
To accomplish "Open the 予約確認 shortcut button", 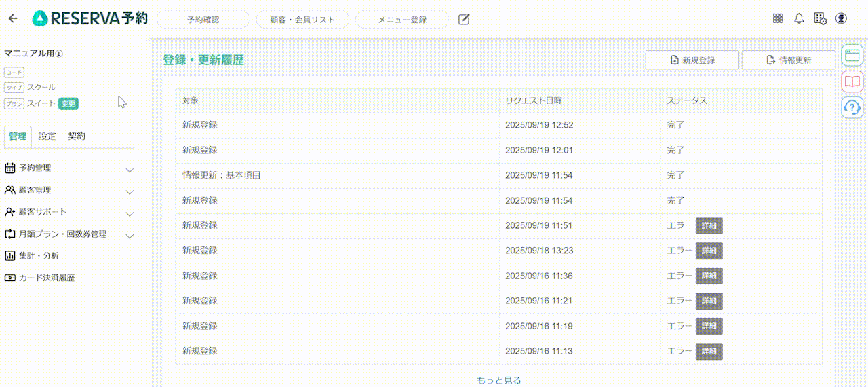I will pos(203,20).
